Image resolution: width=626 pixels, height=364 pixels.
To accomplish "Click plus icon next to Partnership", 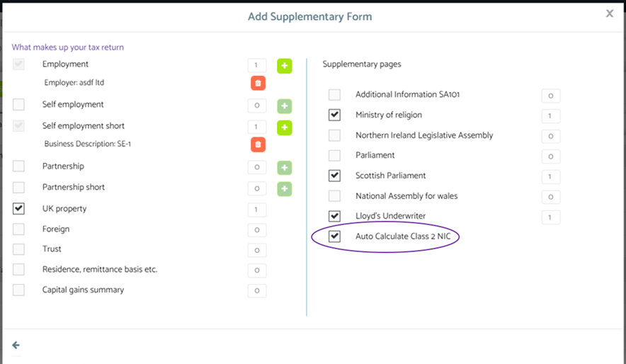I will [284, 168].
